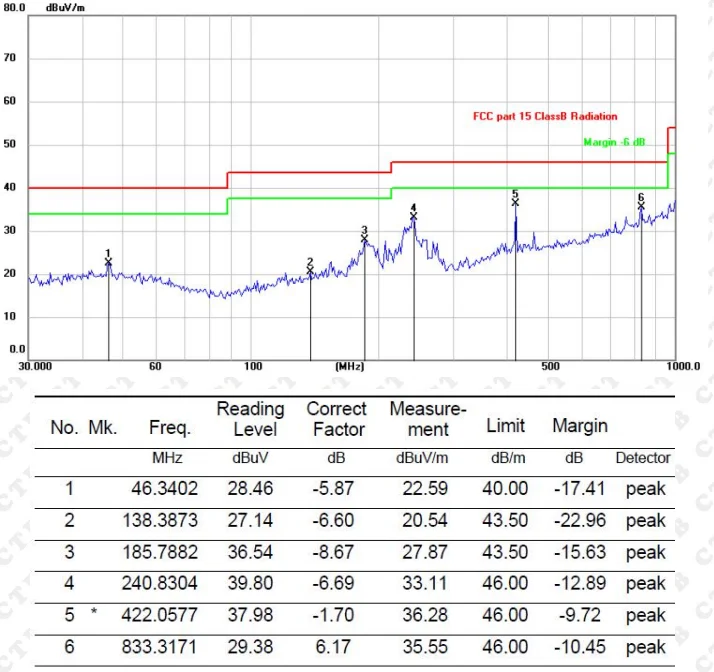Screen dimensions: 714x672
Task: Click margin value -22.96
Action: pyautogui.click(x=580, y=520)
